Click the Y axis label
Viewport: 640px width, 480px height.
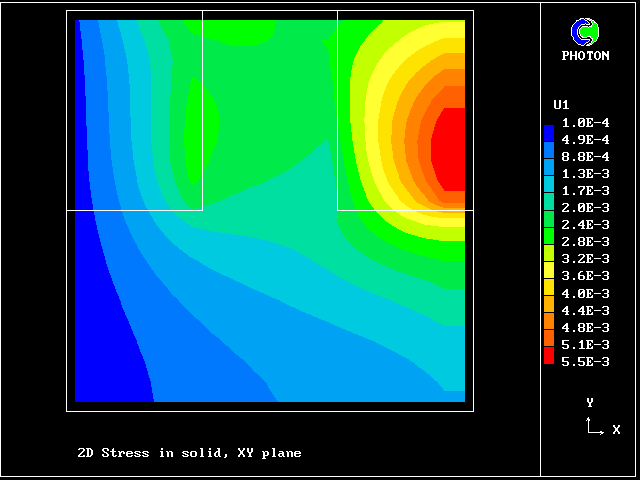click(590, 402)
